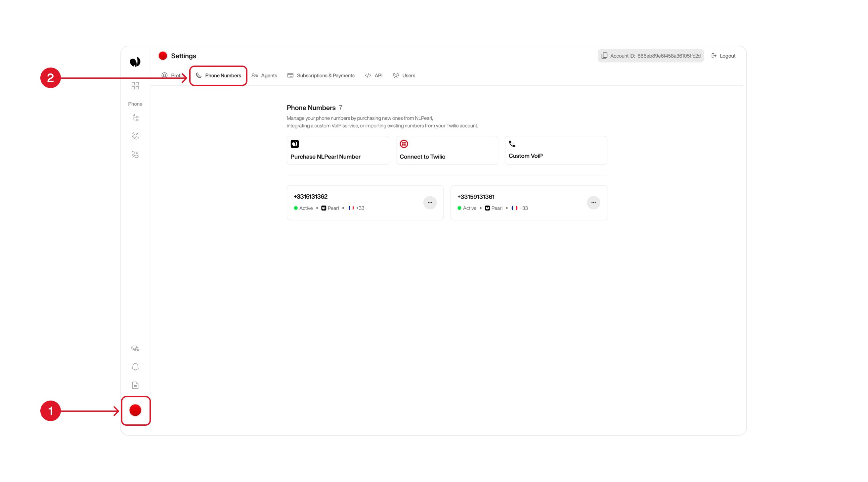Screen dimensions: 868x482
Task: Expand the Profile settings tab
Action: click(x=173, y=75)
